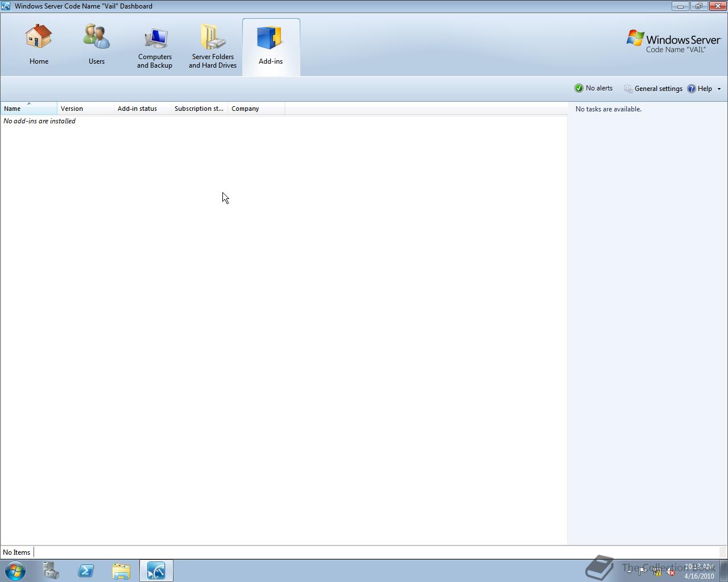Open Windows PowerShell from the taskbar
The height and width of the screenshot is (582, 728).
coord(86,571)
